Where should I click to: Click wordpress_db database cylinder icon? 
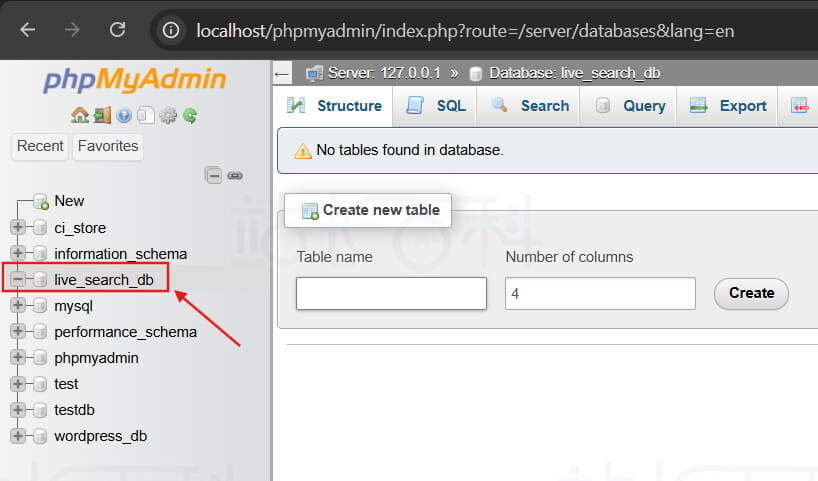40,436
